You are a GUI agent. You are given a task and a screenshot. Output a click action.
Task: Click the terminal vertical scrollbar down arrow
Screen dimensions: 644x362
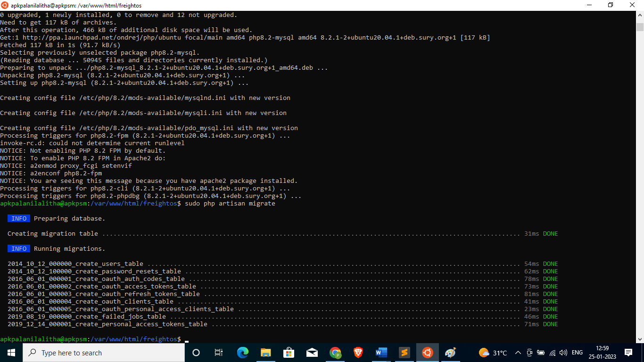pyautogui.click(x=640, y=339)
